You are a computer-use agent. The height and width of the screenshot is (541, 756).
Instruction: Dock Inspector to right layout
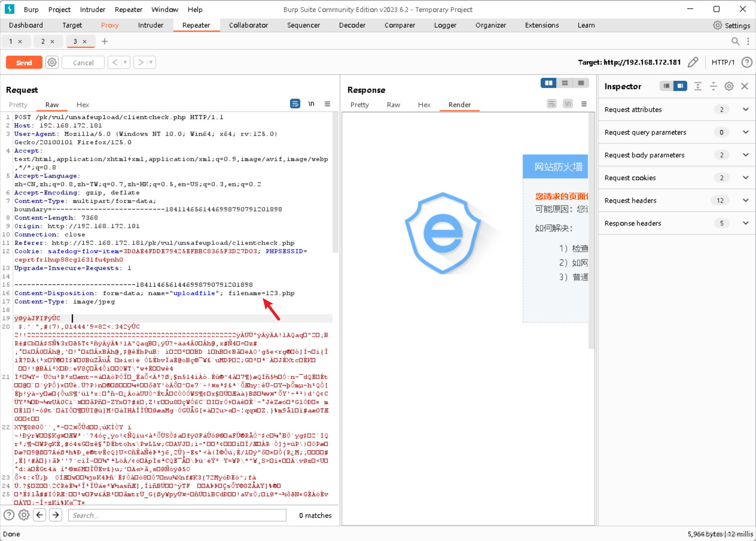[x=680, y=86]
